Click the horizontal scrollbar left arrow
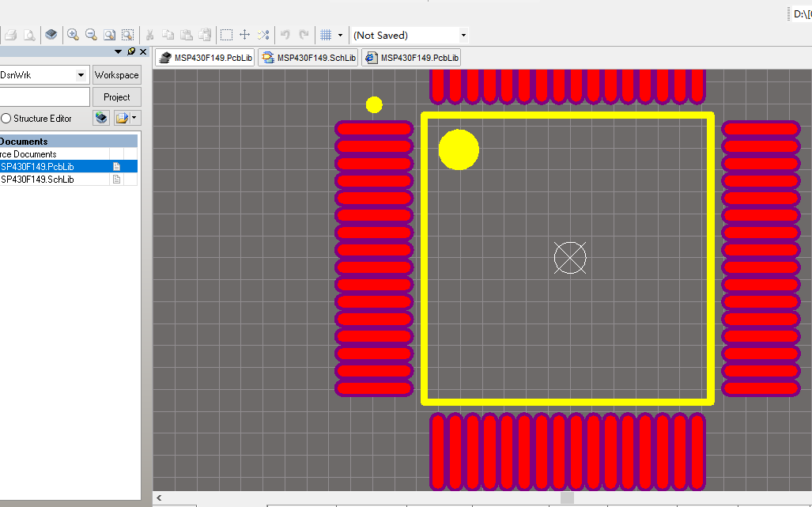Screen dimensions: 812x507 click(x=159, y=498)
